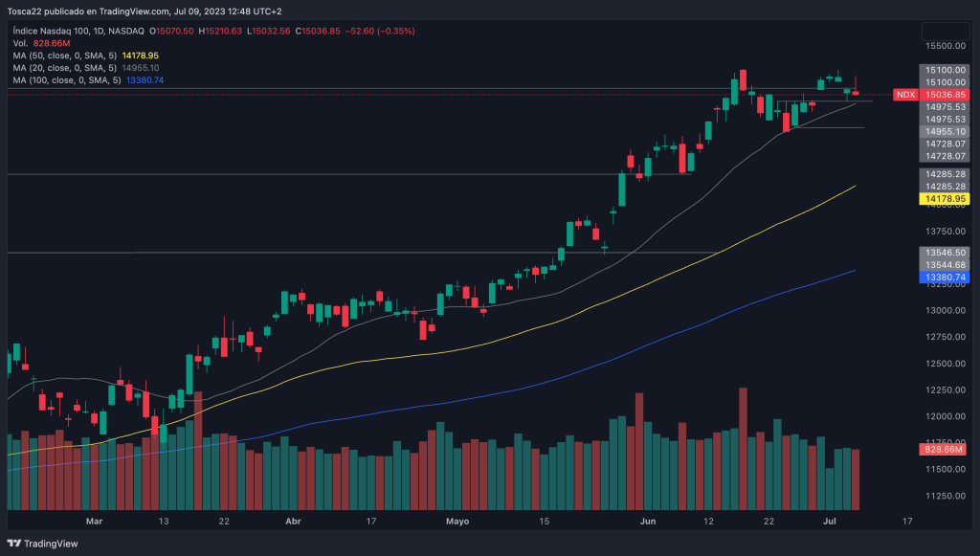The height and width of the screenshot is (556, 980).
Task: Select the gray 14955.10 price axis label
Action: pos(946,132)
